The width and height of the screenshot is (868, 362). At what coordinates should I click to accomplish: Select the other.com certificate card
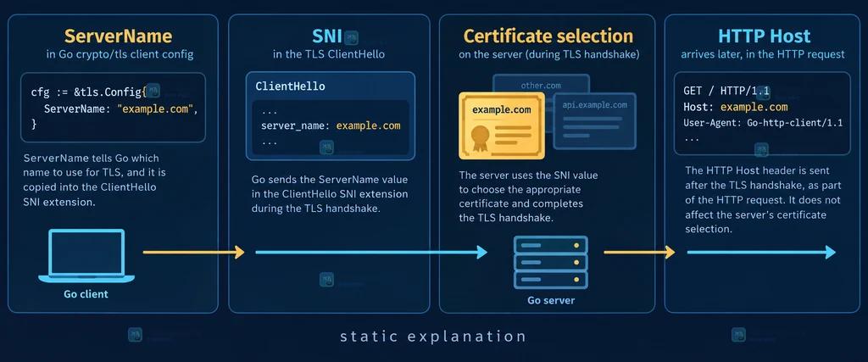(x=541, y=85)
